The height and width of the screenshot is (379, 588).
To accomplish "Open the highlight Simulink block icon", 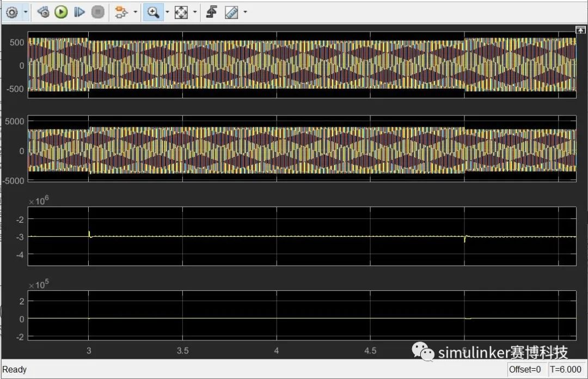I will [x=121, y=12].
